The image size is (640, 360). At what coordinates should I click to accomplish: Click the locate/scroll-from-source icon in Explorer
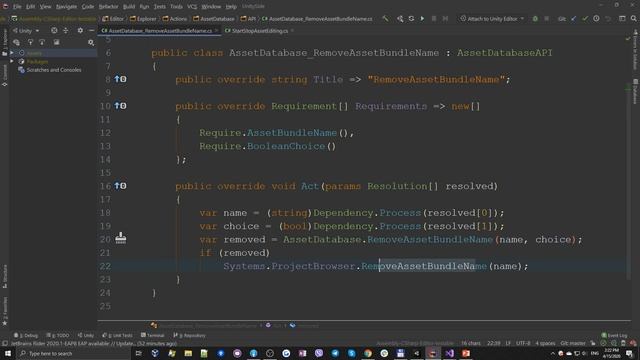pos(54,31)
